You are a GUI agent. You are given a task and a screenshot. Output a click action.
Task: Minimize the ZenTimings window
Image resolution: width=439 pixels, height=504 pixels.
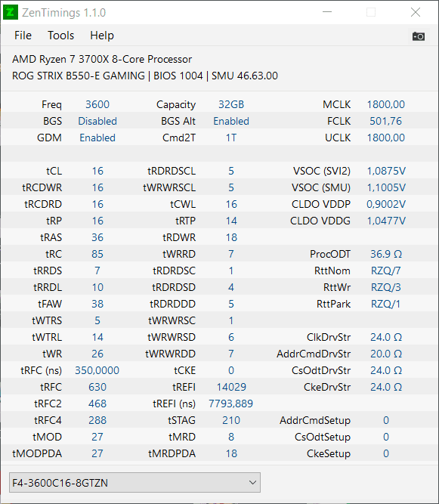pyautogui.click(x=327, y=12)
